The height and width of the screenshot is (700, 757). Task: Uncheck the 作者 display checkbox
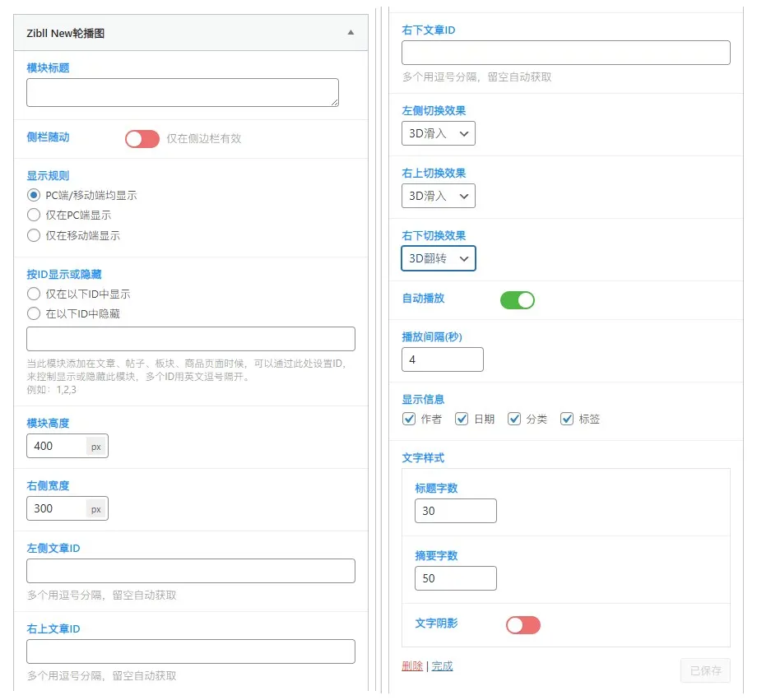point(409,419)
